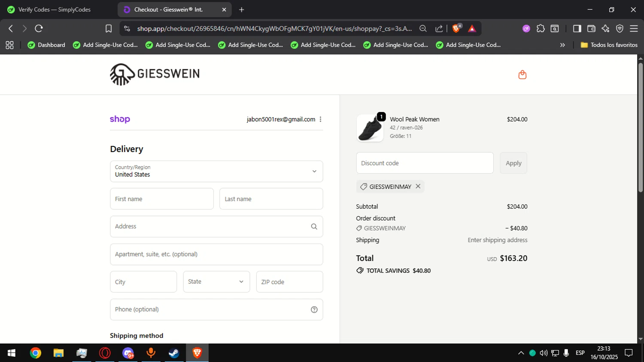Click into the First name field
Viewport: 644px width, 362px height.
(162, 199)
